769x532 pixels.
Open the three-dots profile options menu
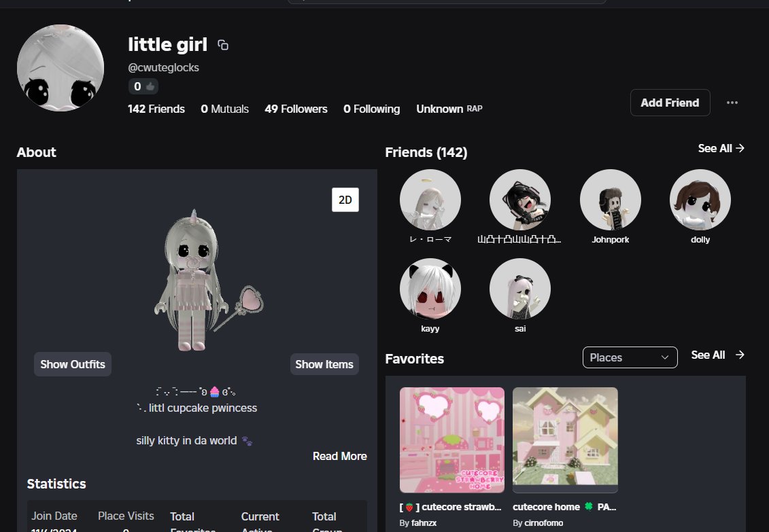pyautogui.click(x=732, y=103)
